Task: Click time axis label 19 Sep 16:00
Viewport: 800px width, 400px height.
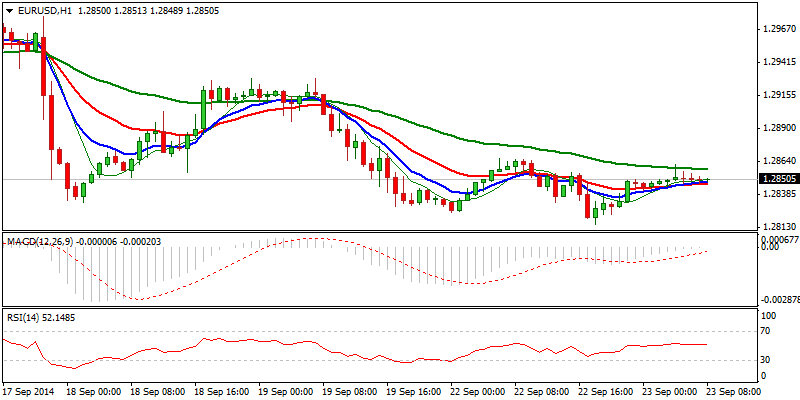Action: pyautogui.click(x=415, y=391)
